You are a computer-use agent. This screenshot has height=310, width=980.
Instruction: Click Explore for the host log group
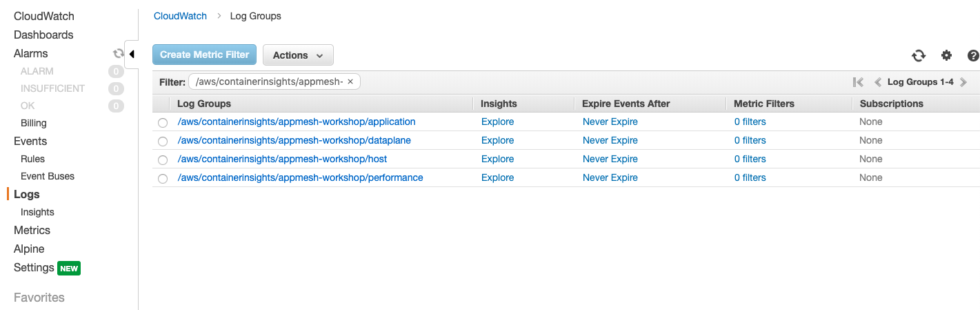pyautogui.click(x=497, y=159)
